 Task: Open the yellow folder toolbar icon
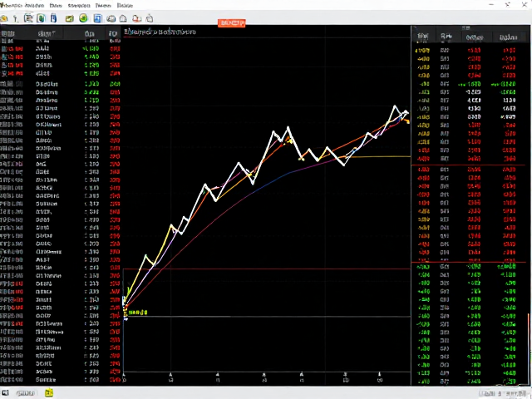pos(4,18)
